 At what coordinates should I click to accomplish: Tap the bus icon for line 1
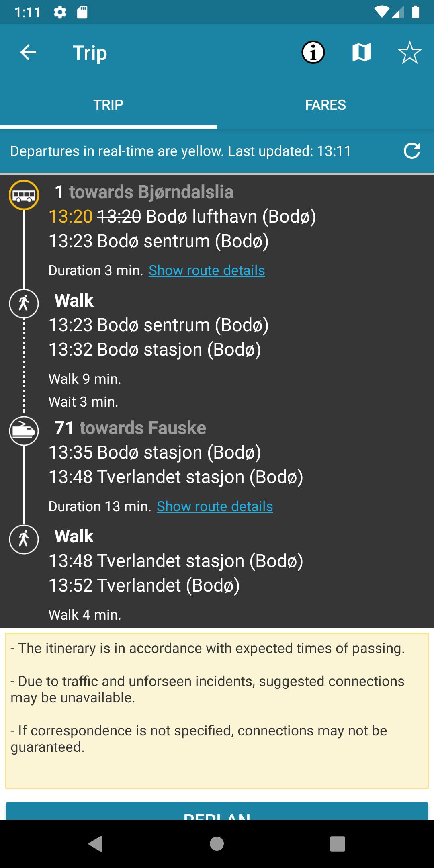[24, 195]
